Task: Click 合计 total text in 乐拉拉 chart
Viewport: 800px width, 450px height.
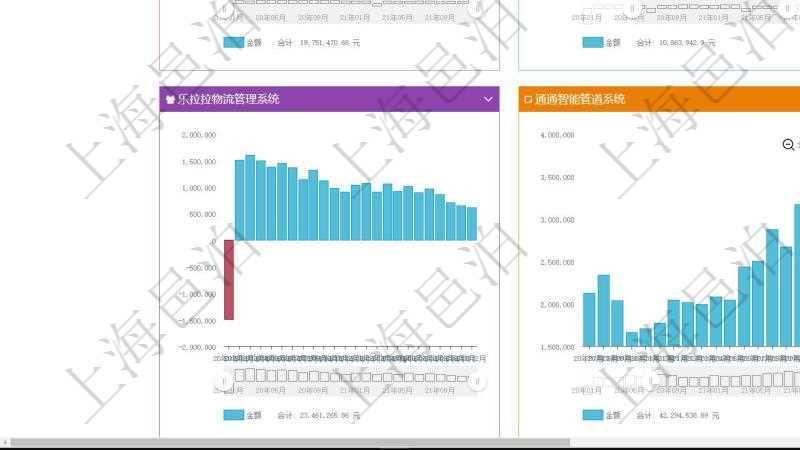Action: [318, 415]
